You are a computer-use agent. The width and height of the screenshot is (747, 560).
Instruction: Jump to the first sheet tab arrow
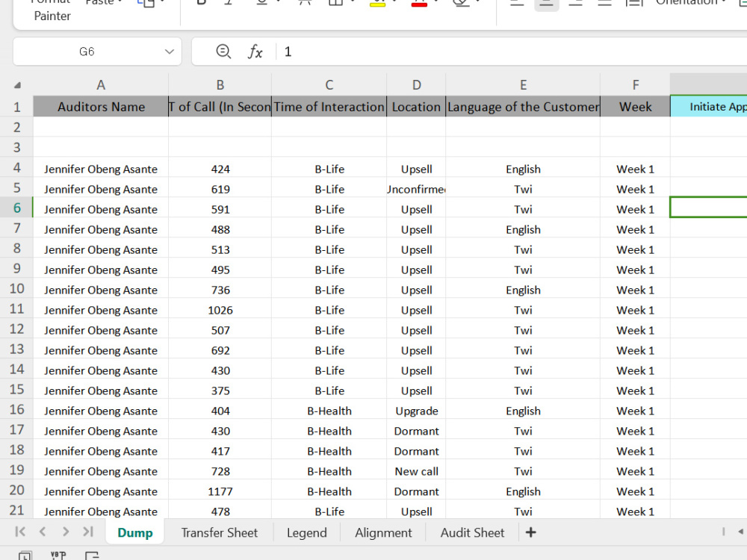coord(20,532)
